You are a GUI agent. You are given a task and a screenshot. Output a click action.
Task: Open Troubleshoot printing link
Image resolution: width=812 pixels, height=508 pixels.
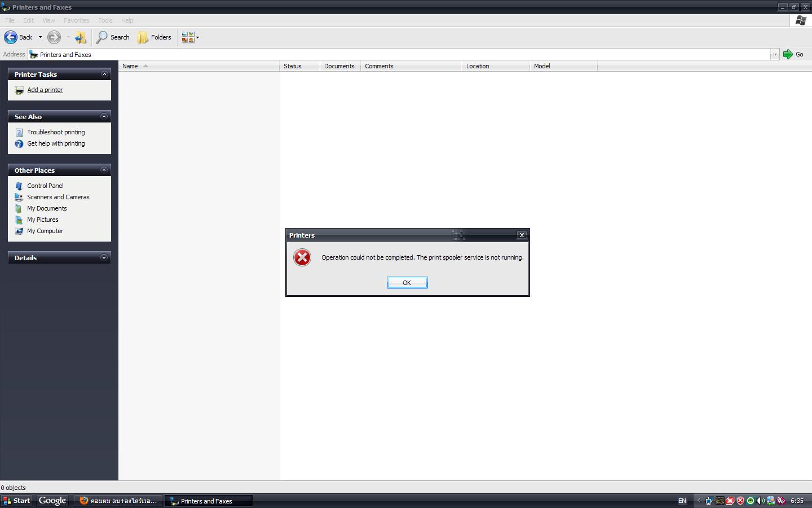point(56,132)
